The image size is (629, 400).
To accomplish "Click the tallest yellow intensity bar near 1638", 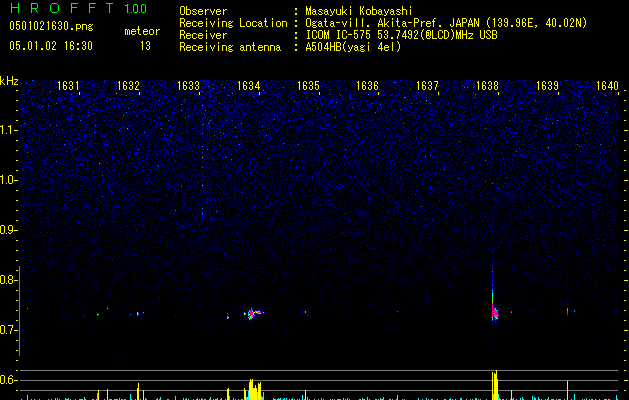I will point(495,385).
